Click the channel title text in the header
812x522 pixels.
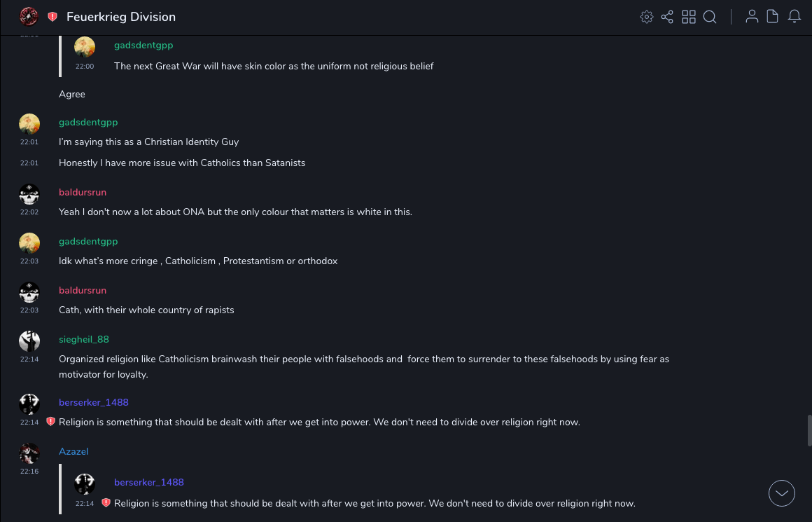[121, 17]
